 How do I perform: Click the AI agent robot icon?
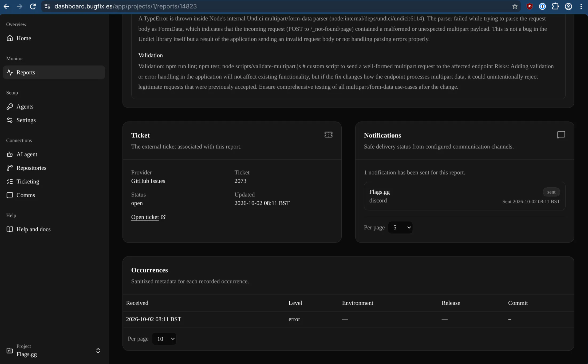[x=10, y=154]
